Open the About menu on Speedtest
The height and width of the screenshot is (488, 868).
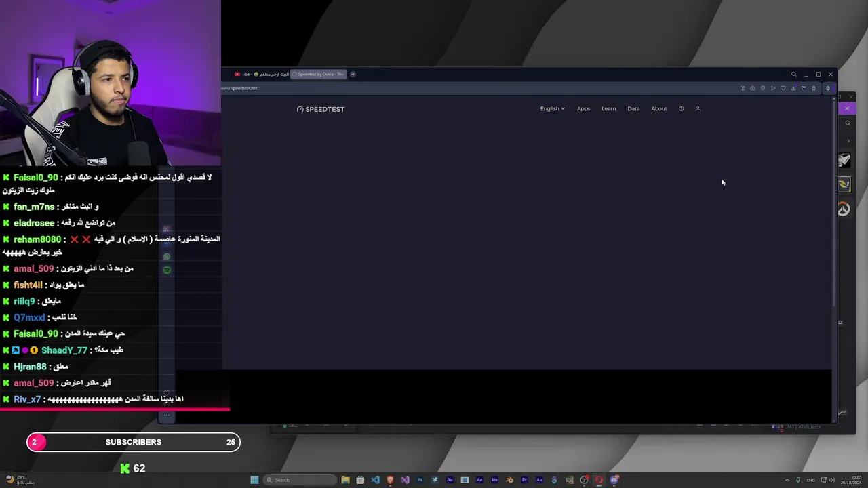pos(659,108)
